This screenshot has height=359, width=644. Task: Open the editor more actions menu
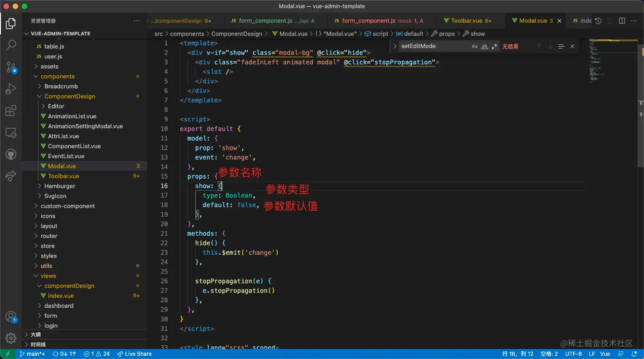point(634,21)
